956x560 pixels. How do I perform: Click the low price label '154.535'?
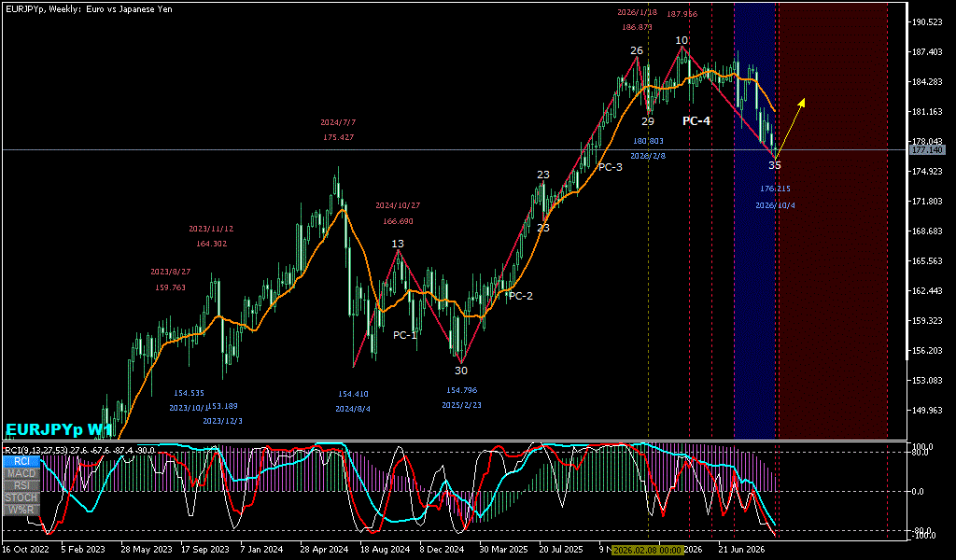[x=189, y=394]
